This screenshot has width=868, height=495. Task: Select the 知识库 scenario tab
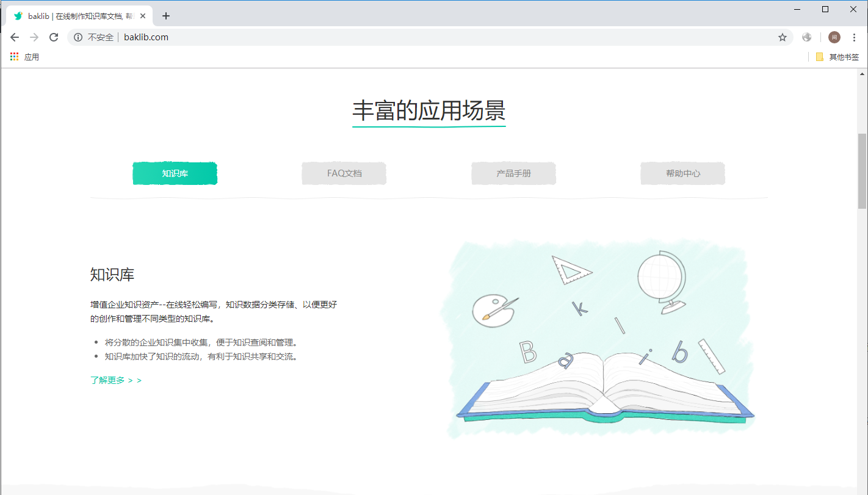(175, 173)
